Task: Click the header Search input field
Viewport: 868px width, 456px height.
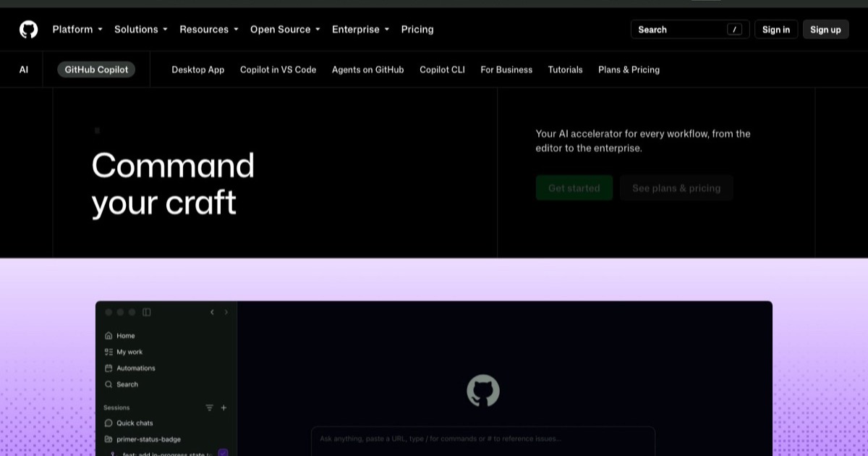Action: 690,30
